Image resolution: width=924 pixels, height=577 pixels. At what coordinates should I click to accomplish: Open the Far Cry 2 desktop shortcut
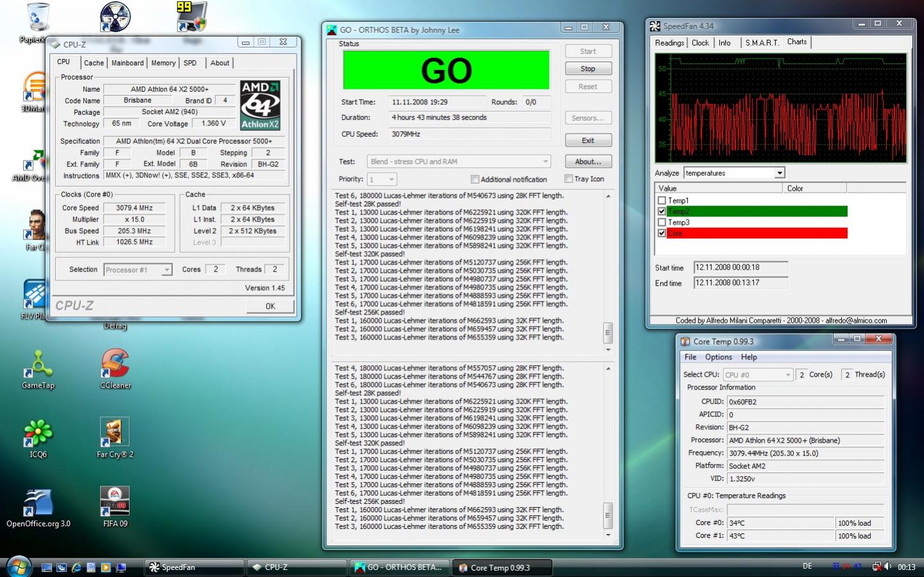point(115,433)
